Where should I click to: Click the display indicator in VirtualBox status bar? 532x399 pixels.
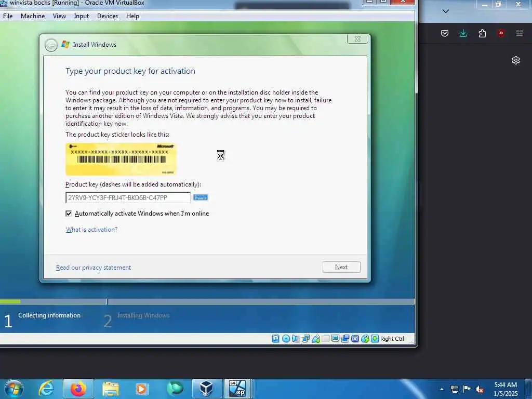[336, 339]
